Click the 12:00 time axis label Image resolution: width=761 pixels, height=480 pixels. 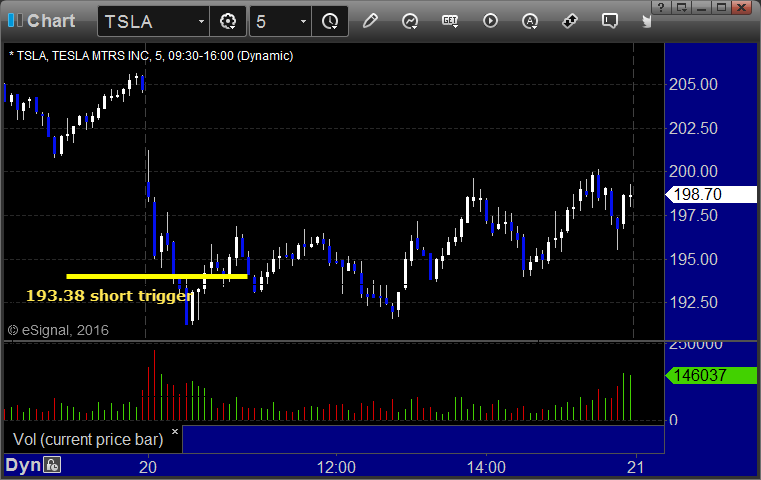coord(336,467)
